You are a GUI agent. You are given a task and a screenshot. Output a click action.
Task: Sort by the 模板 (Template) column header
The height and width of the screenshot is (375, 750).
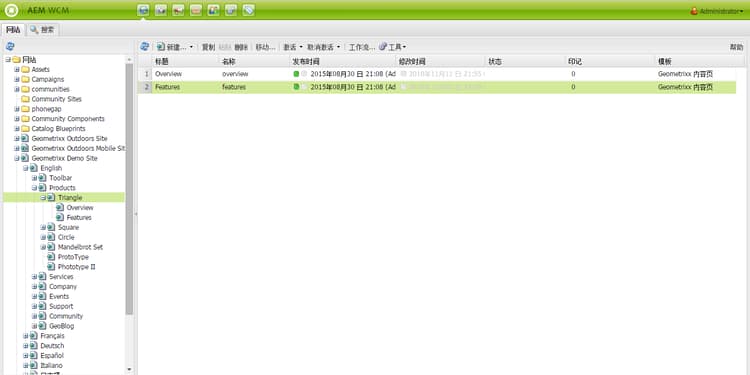point(699,61)
